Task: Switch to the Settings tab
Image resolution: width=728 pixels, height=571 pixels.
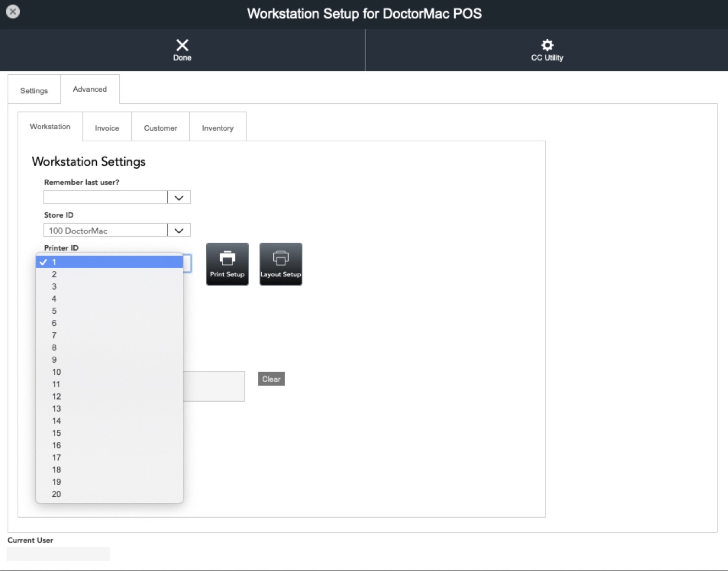Action: 34,91
